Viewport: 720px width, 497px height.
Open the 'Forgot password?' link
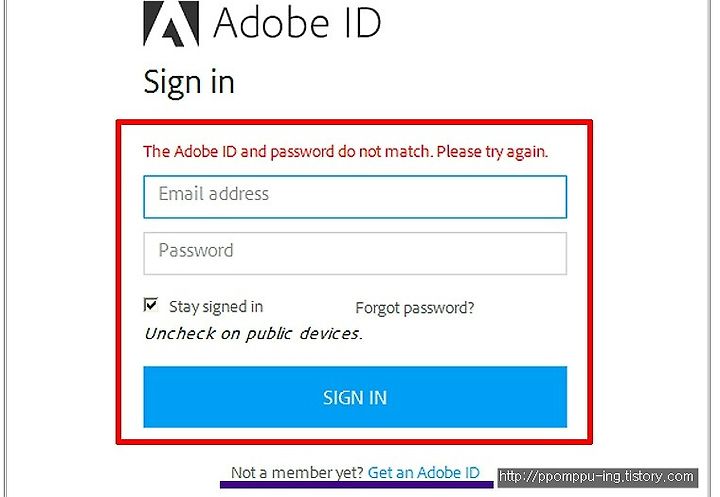tap(415, 308)
